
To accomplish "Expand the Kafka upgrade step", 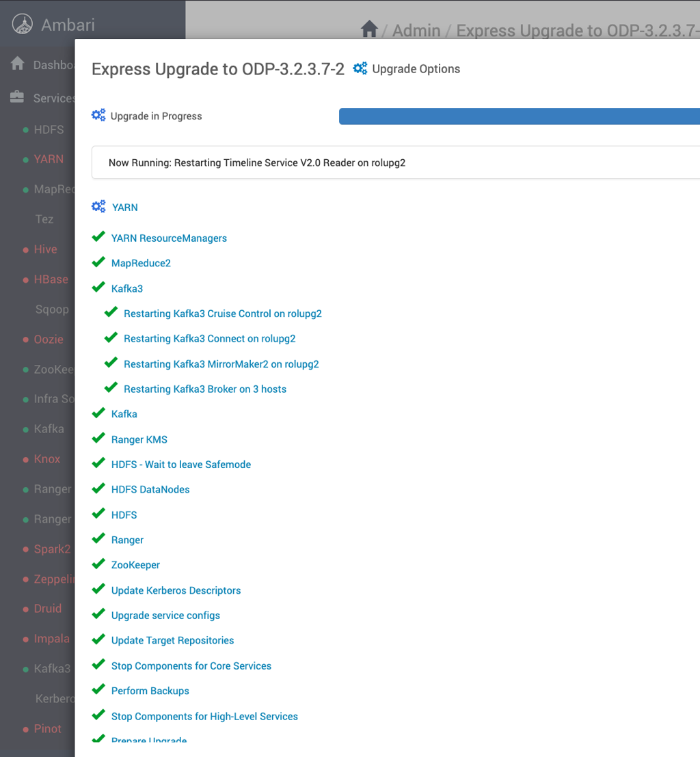I will [x=124, y=414].
